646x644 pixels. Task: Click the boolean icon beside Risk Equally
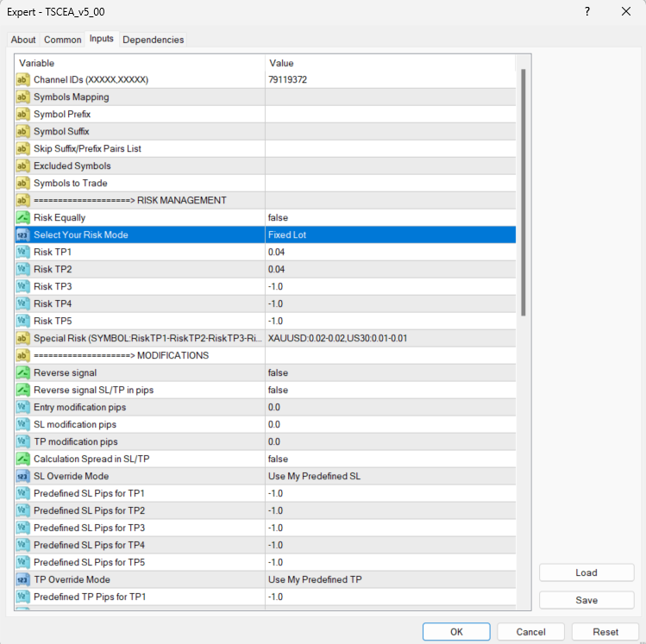point(23,217)
